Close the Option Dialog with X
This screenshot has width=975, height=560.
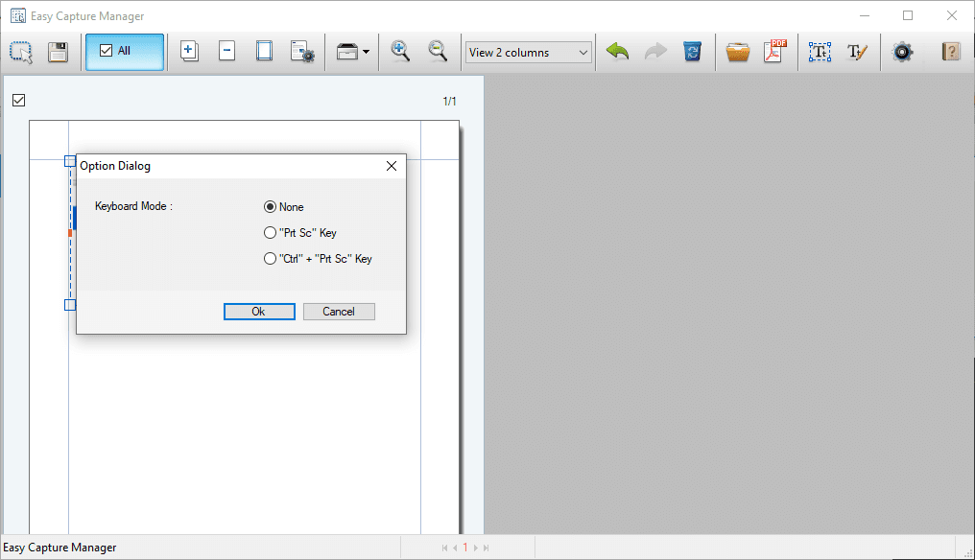pos(392,166)
